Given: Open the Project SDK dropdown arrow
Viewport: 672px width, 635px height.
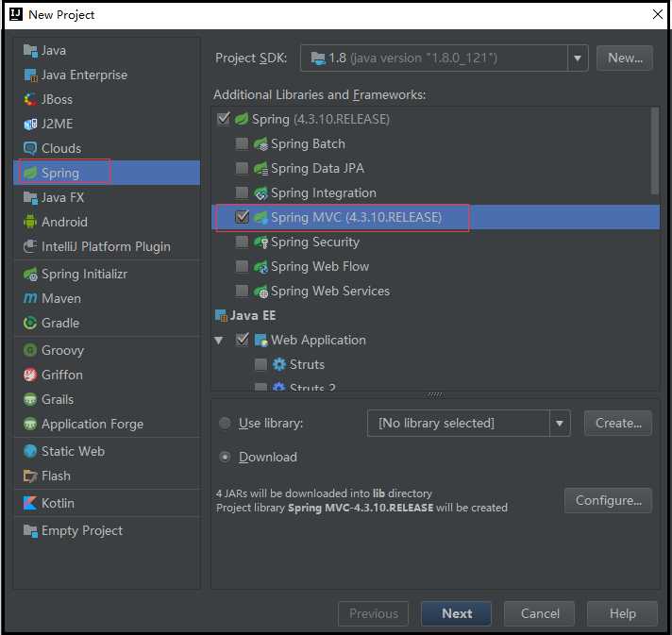Looking at the screenshot, I should (x=578, y=58).
